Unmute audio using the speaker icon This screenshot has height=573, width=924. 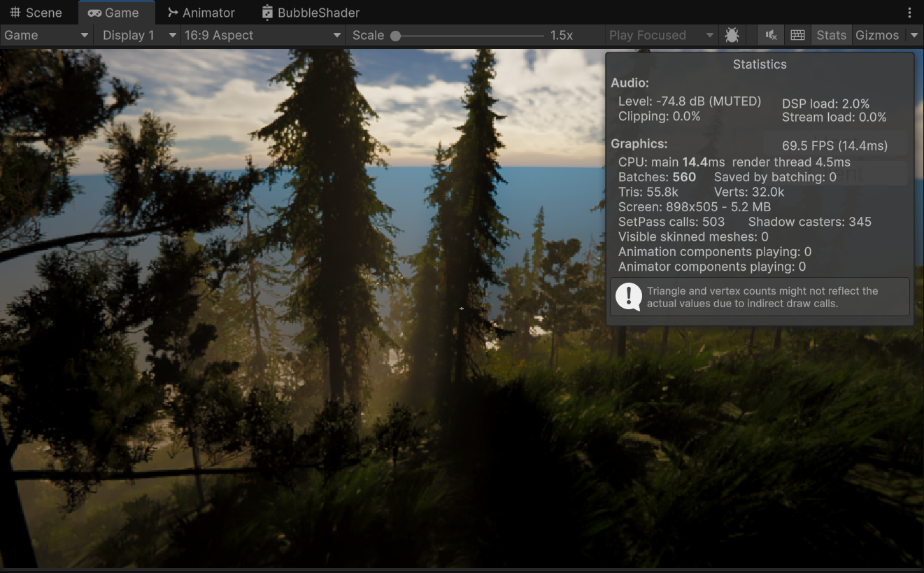click(770, 34)
